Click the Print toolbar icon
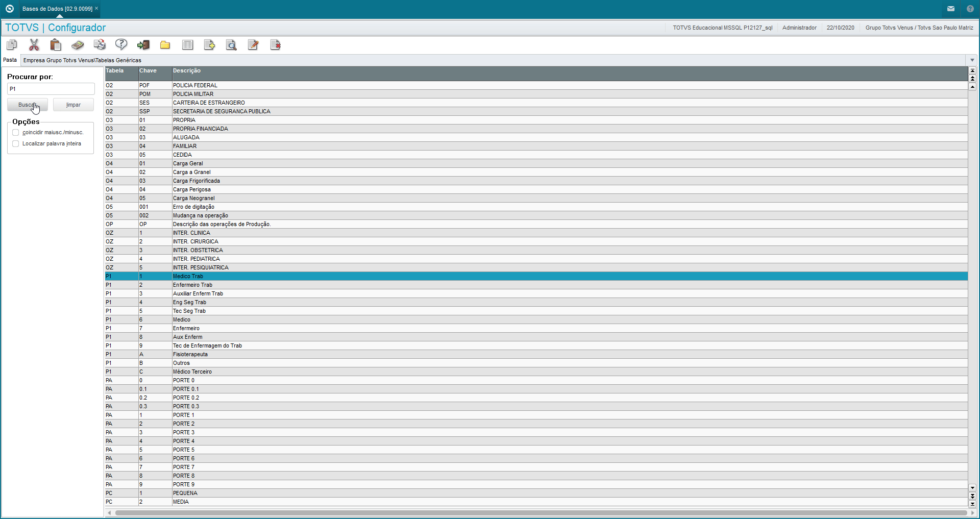The width and height of the screenshot is (980, 519). click(x=100, y=45)
